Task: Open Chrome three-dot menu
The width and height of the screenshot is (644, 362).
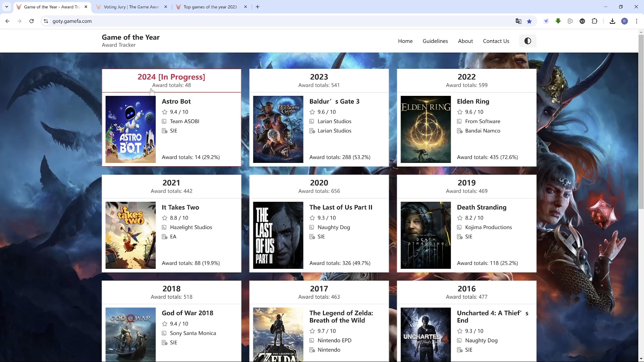Action: click(637, 21)
